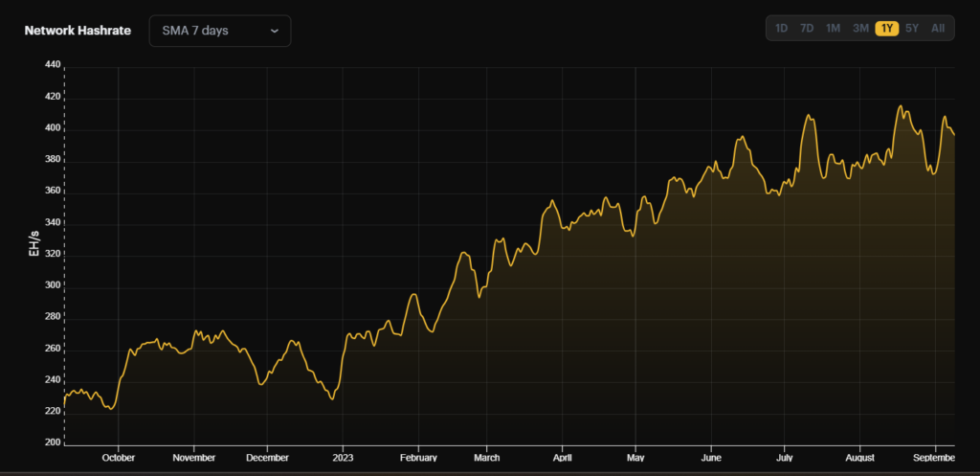Click the May x-axis label
This screenshot has width=980, height=476.
pyautogui.click(x=635, y=458)
